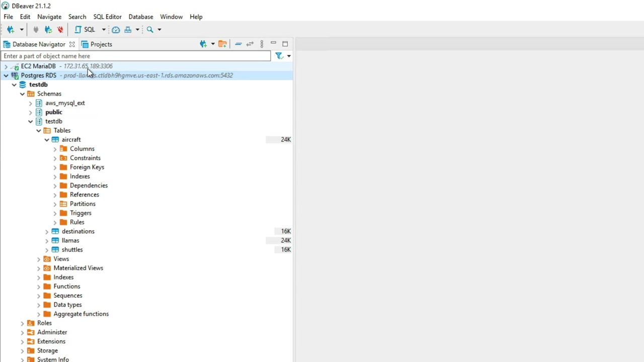Switch to the Projects tab
The height and width of the screenshot is (362, 644).
pyautogui.click(x=97, y=44)
